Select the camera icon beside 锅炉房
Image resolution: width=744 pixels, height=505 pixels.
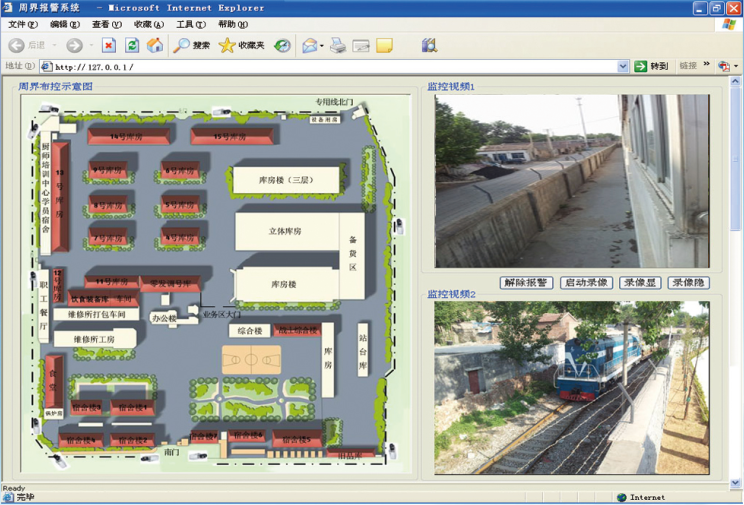[x=36, y=425]
